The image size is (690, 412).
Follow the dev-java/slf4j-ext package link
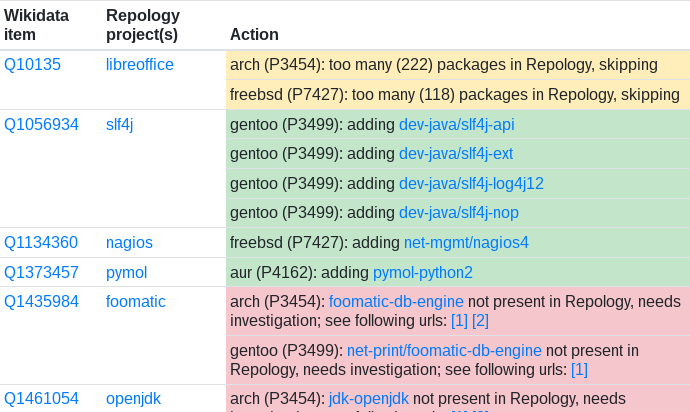coord(456,154)
